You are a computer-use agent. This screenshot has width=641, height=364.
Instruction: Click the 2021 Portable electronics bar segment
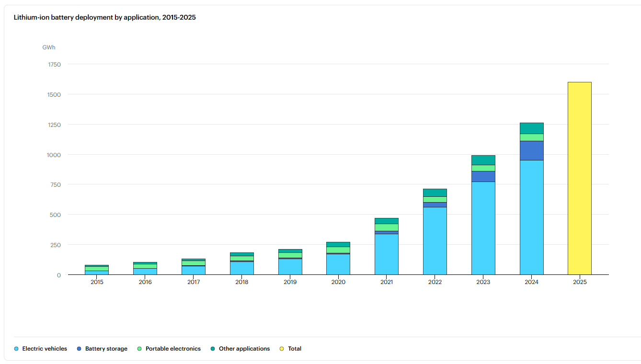tap(387, 227)
